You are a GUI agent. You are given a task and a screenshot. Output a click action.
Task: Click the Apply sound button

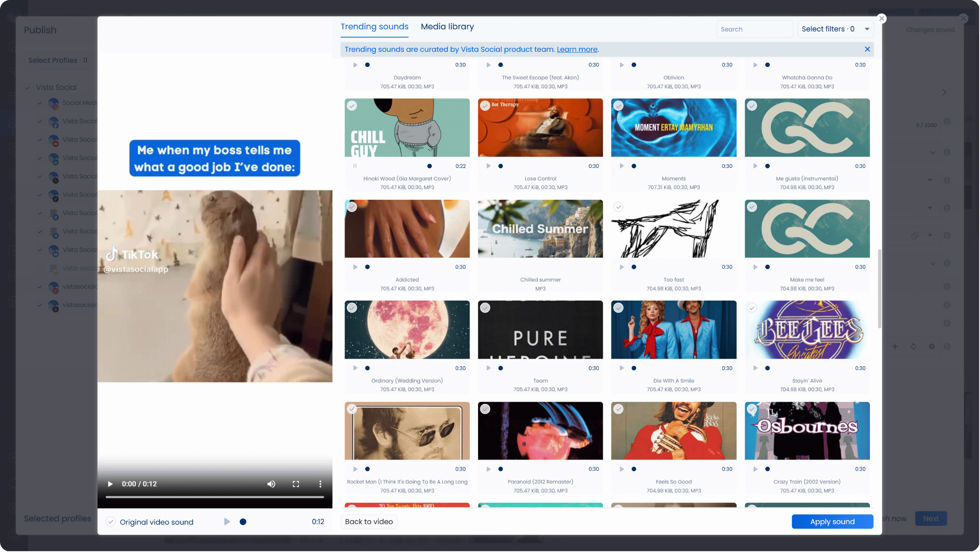pyautogui.click(x=832, y=521)
